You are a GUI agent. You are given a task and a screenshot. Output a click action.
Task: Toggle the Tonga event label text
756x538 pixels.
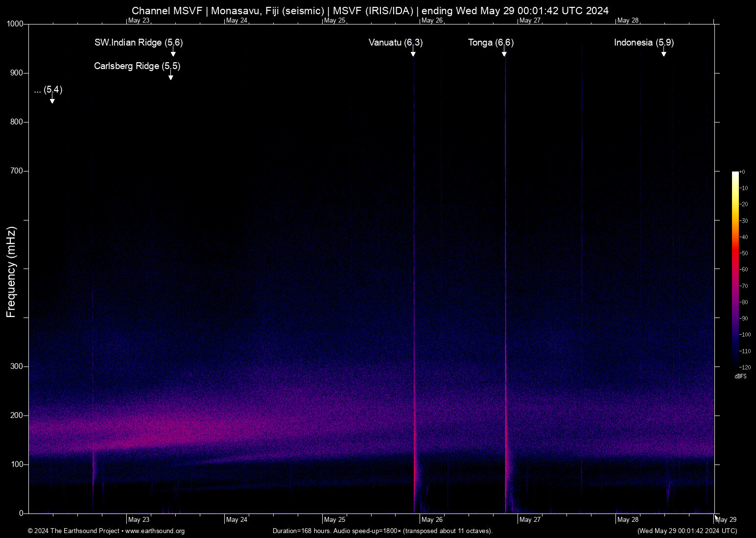click(x=491, y=43)
